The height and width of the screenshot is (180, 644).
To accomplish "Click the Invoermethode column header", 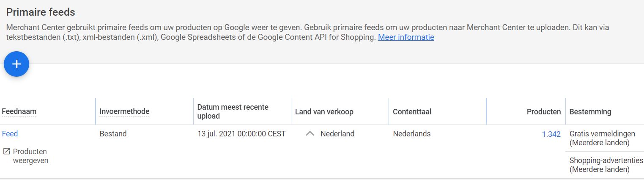I will pyautogui.click(x=124, y=111).
